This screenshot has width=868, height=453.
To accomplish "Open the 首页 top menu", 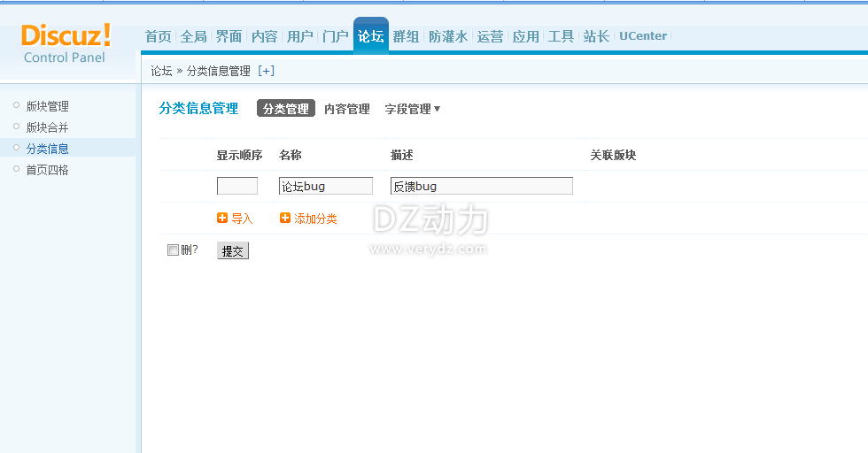I will pos(158,36).
